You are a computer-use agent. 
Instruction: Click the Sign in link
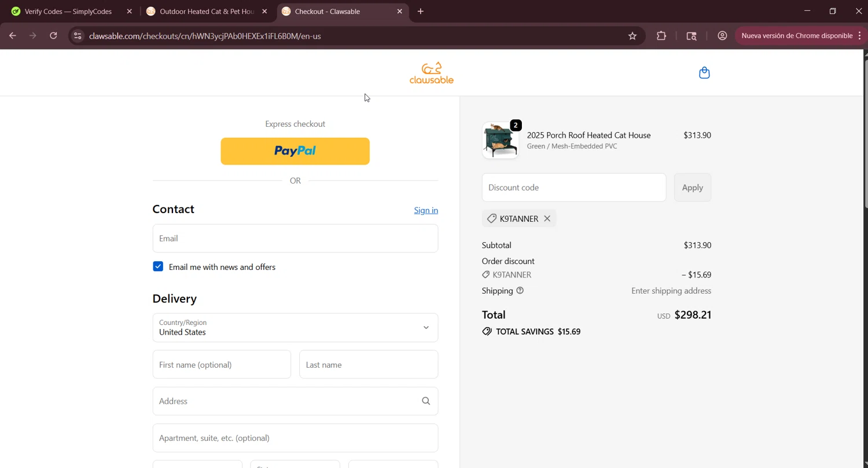426,210
